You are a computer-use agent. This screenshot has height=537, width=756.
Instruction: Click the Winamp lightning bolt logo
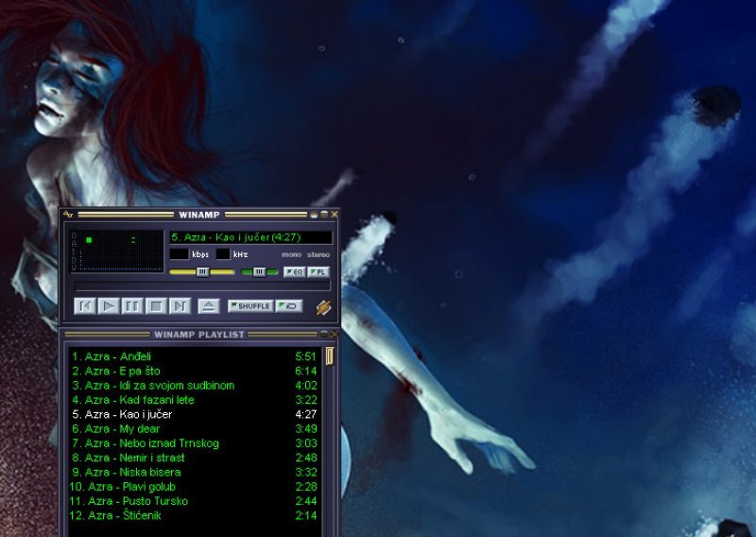click(x=323, y=307)
